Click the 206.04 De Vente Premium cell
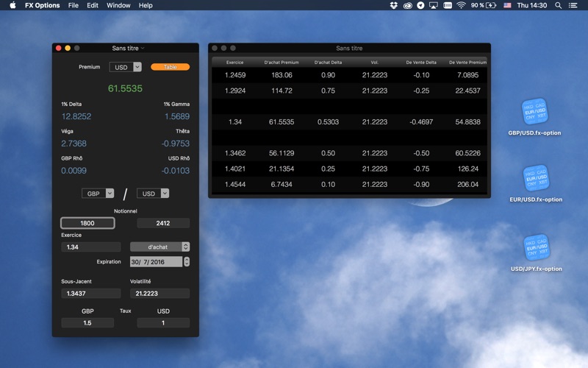The image size is (588, 368). click(x=467, y=185)
